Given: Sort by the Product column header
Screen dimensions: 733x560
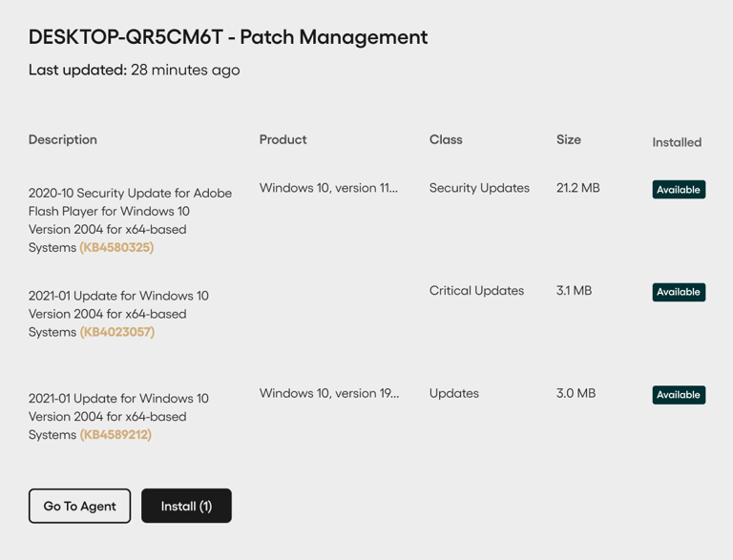Looking at the screenshot, I should point(283,139).
